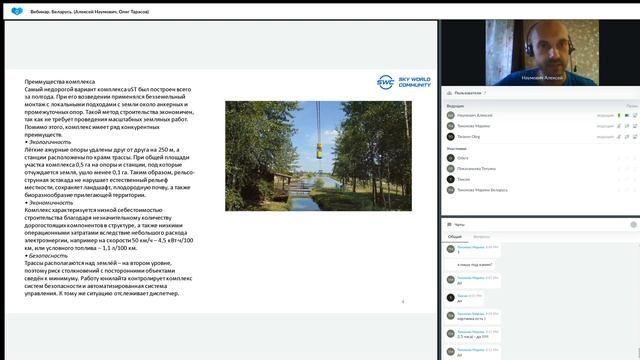The height and width of the screenshot is (360, 640).
Task: Click the Sky World Community logo on slide
Action: (x=403, y=82)
